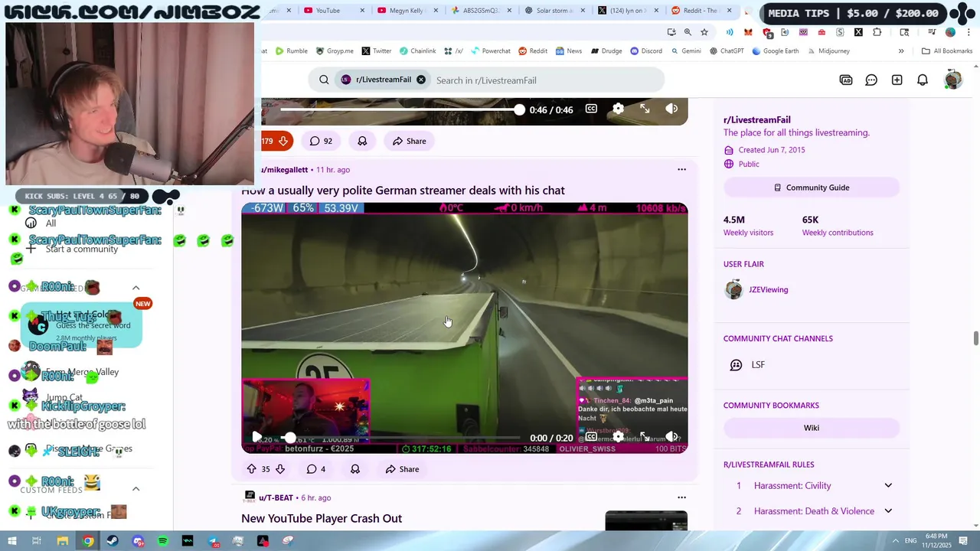Create a post with plus icon
The width and height of the screenshot is (980, 551).
(x=897, y=80)
